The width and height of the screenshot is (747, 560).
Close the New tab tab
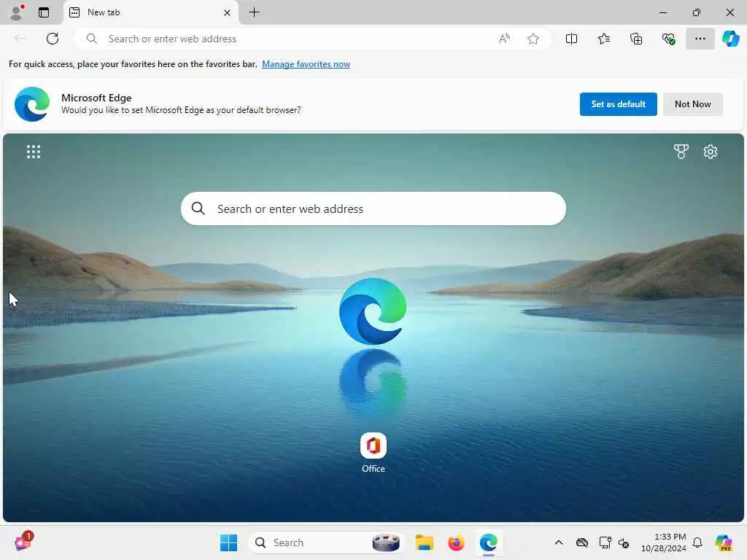pos(228,12)
